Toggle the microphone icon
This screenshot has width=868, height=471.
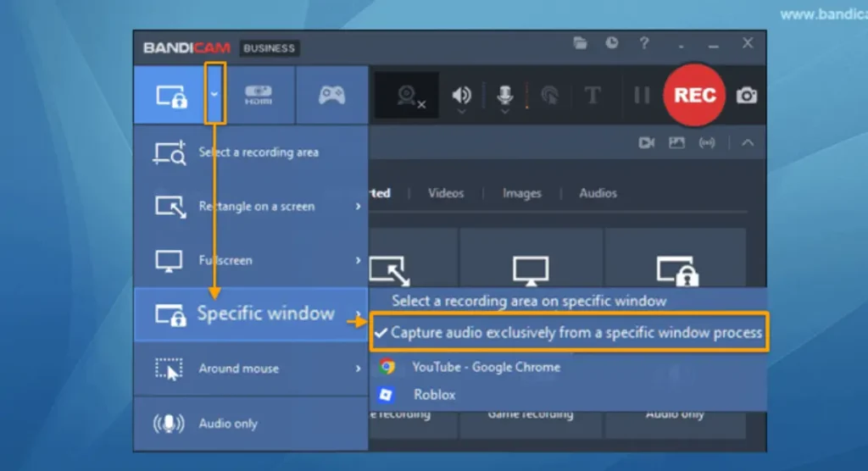pyautogui.click(x=504, y=95)
